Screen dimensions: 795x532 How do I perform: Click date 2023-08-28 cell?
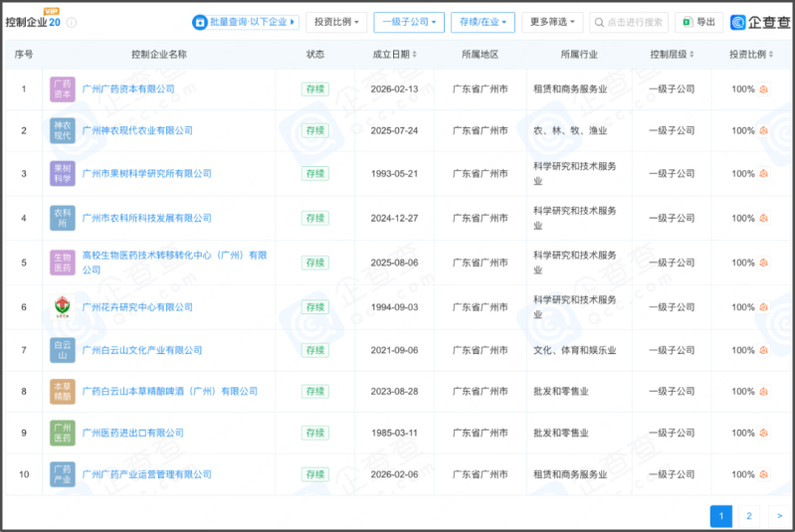point(394,392)
